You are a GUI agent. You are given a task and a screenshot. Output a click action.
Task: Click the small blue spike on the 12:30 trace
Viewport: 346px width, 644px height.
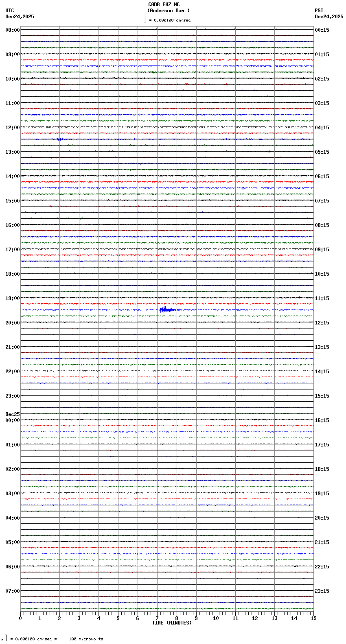coord(59,139)
